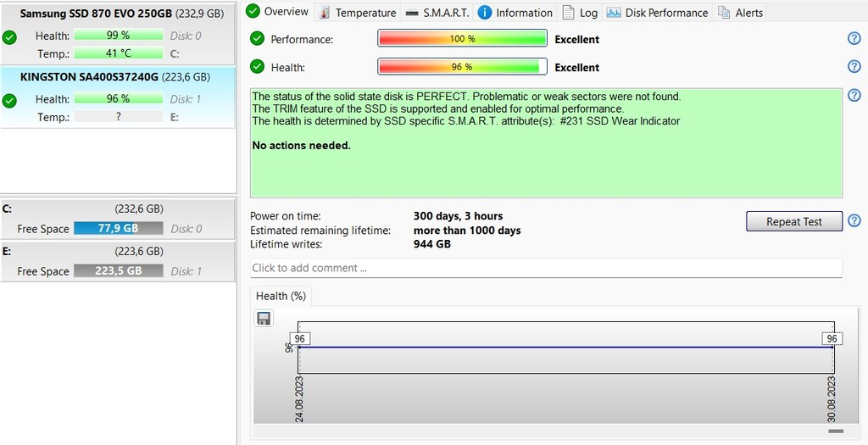Image resolution: width=868 pixels, height=445 pixels.
Task: Click the blue info icon on Information tab
Action: (x=484, y=13)
